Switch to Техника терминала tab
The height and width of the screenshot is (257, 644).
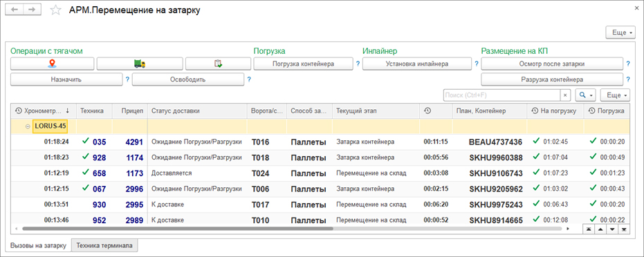coord(104,245)
